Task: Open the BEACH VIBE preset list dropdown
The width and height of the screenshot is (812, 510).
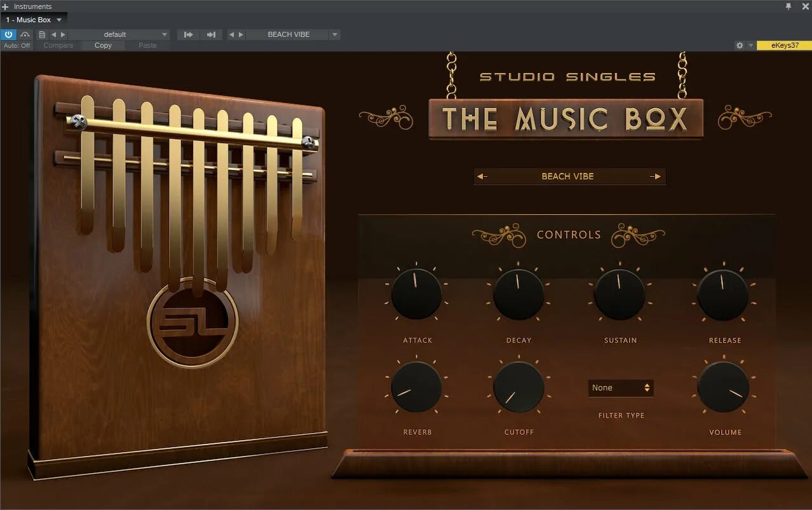Action: pyautogui.click(x=334, y=34)
